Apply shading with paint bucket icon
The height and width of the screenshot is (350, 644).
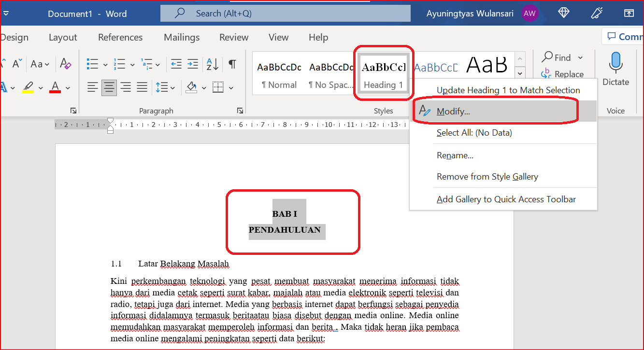(191, 87)
